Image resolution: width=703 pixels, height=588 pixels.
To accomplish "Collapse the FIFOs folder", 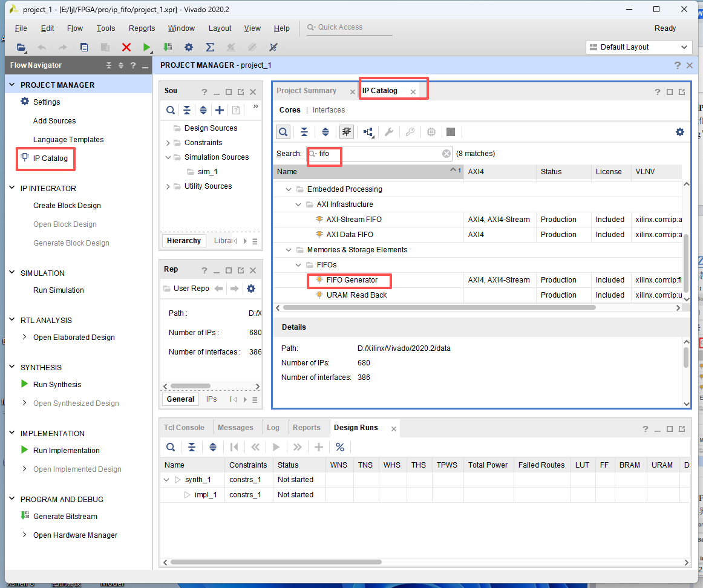I will (298, 265).
